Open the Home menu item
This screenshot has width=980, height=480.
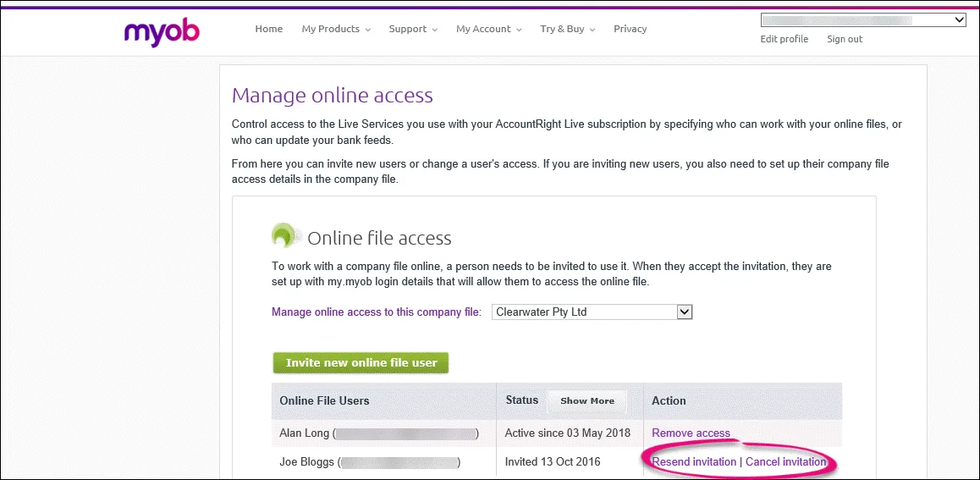pyautogui.click(x=269, y=29)
